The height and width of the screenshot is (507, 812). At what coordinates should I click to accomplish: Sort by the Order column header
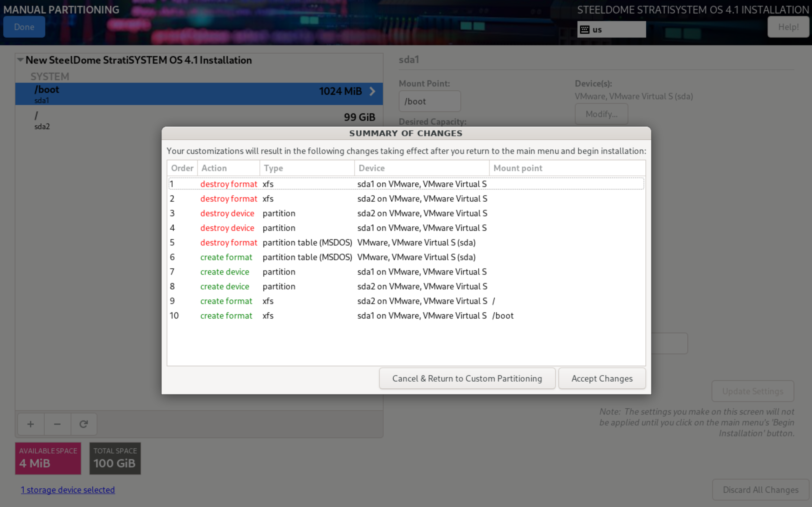click(182, 168)
